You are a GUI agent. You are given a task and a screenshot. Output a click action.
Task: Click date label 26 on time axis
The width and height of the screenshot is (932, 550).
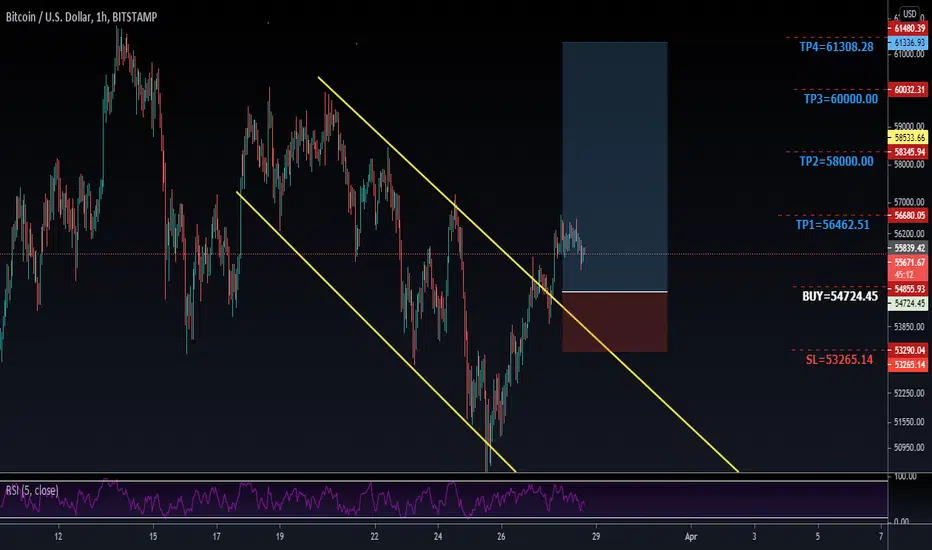click(x=501, y=536)
